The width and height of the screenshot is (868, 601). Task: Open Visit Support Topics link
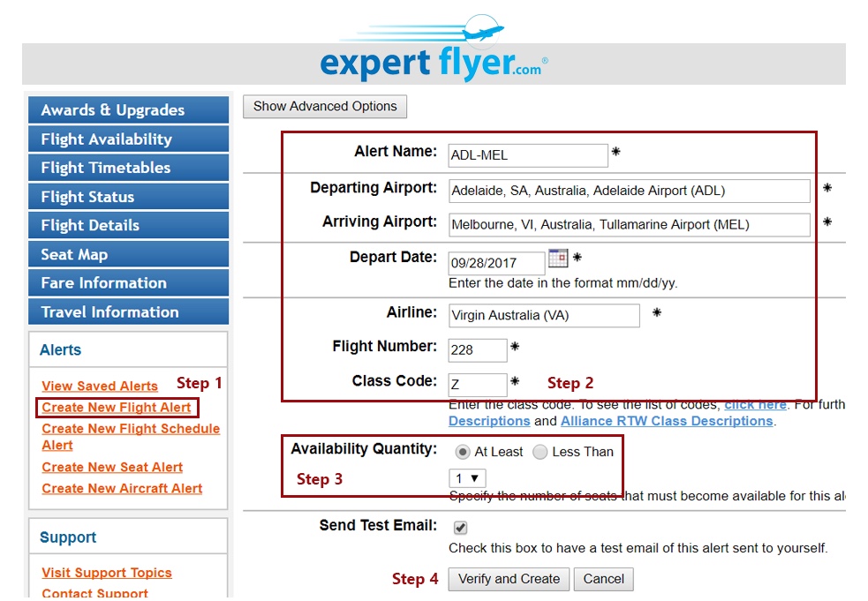(x=107, y=572)
